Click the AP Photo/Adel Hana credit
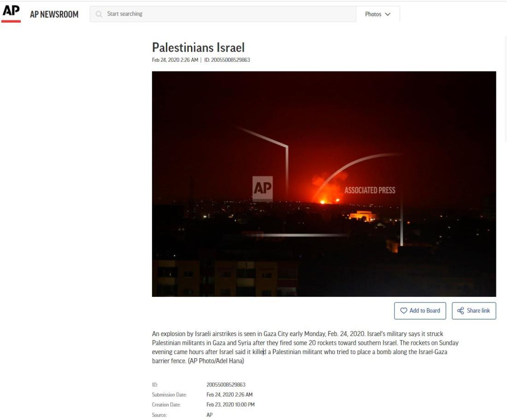This screenshot has height=420, width=507. pyautogui.click(x=216, y=361)
